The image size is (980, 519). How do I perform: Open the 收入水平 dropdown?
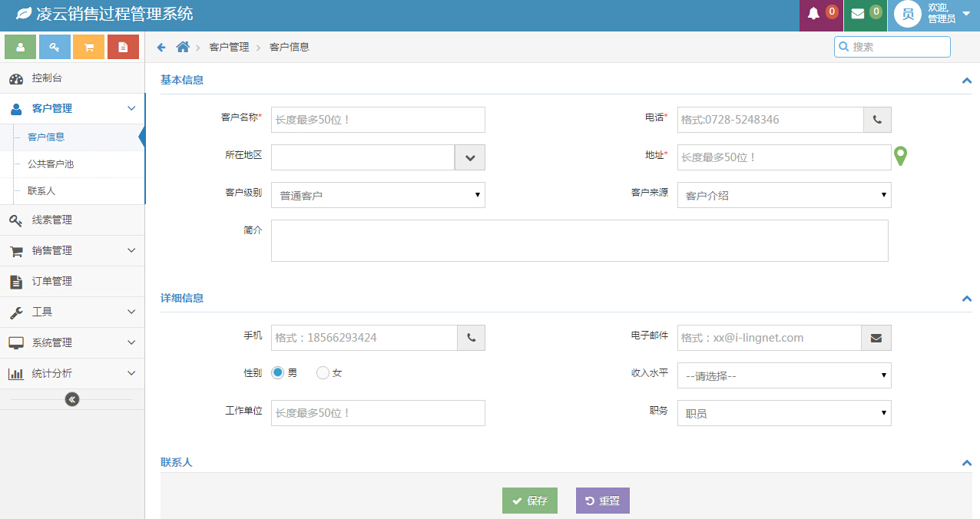[783, 375]
